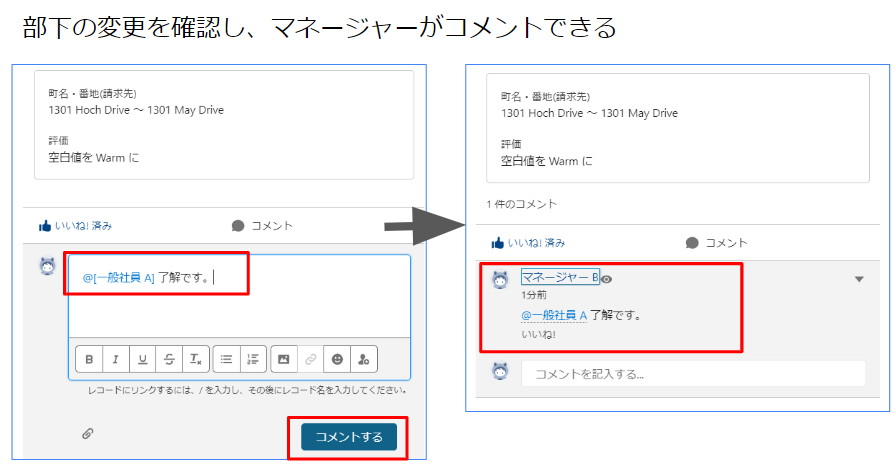895x466 pixels.
Task: Apply strikethrough formatting in comment editor
Action: pos(169,359)
